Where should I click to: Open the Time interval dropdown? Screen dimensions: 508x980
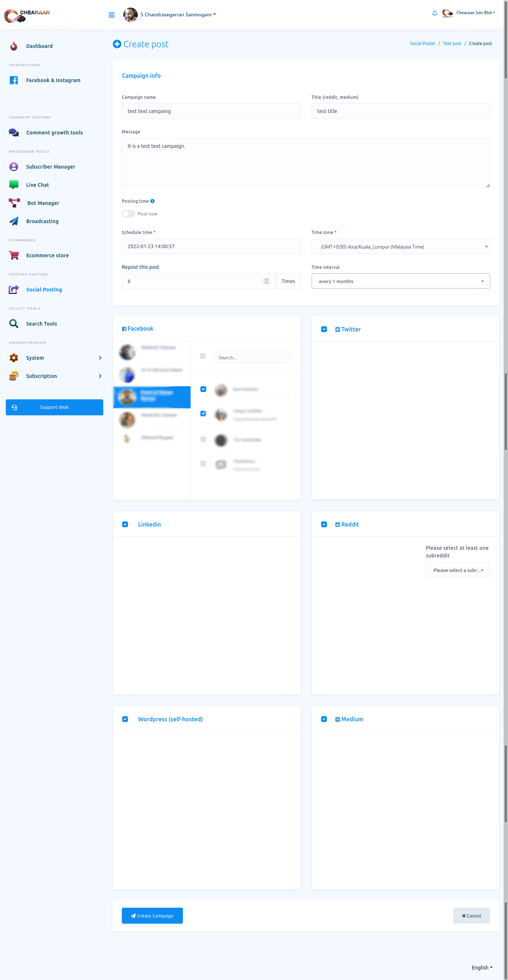pos(400,281)
